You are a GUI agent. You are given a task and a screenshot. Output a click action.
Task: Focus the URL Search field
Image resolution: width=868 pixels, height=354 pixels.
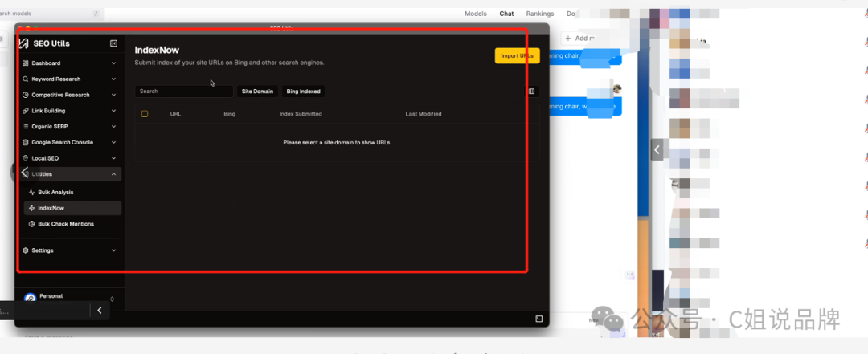(184, 92)
